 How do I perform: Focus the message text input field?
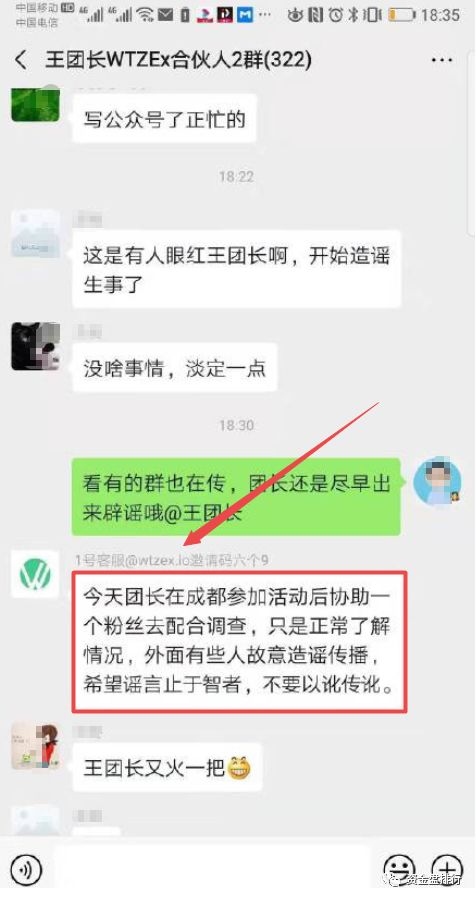(211, 868)
